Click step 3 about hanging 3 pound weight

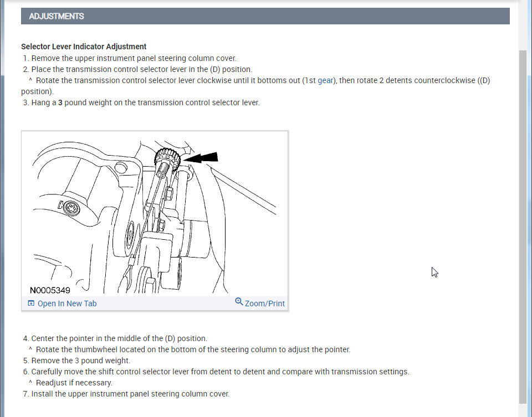pyautogui.click(x=141, y=102)
